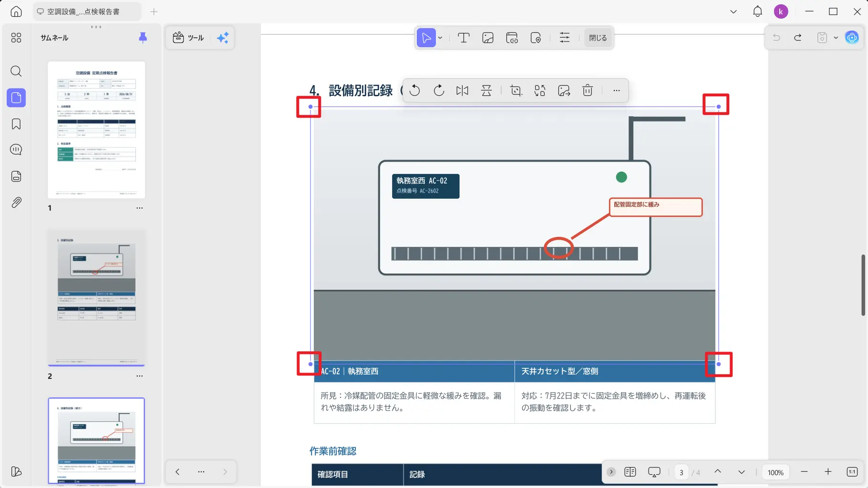Image resolution: width=868 pixels, height=488 pixels.
Task: Flip the image vertically
Action: [486, 91]
